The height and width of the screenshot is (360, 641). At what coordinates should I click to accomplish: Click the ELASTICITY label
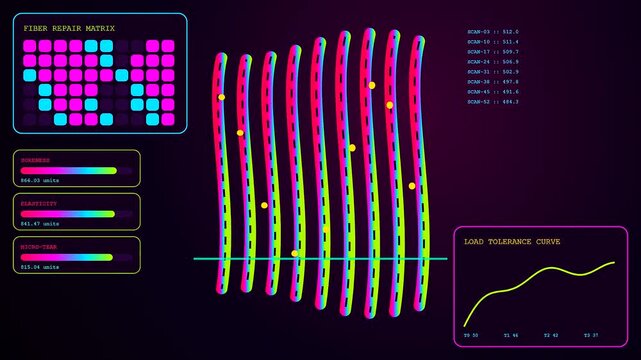tap(39, 204)
